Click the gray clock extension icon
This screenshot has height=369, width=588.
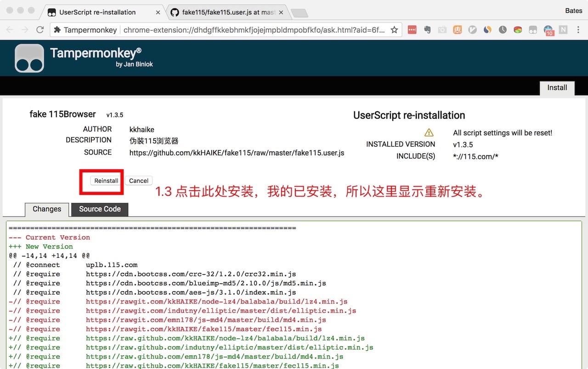pyautogui.click(x=503, y=30)
